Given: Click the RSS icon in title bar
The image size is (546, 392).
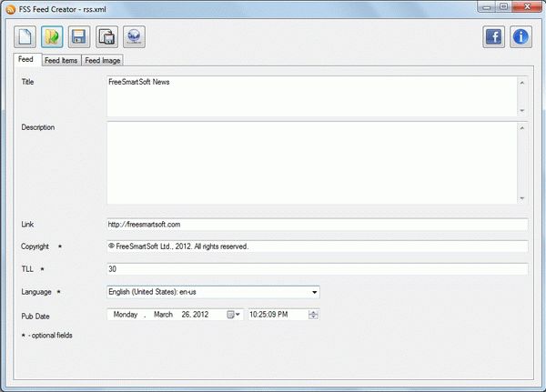Looking at the screenshot, I should click(10, 9).
